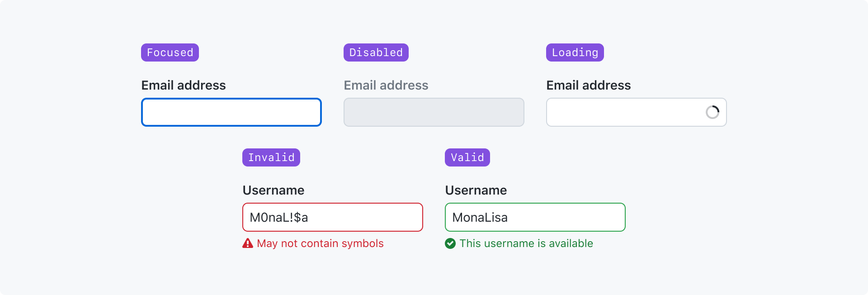Screen dimensions: 868x295
Task: Focus the blue-outlined email address field
Action: [x=231, y=112]
